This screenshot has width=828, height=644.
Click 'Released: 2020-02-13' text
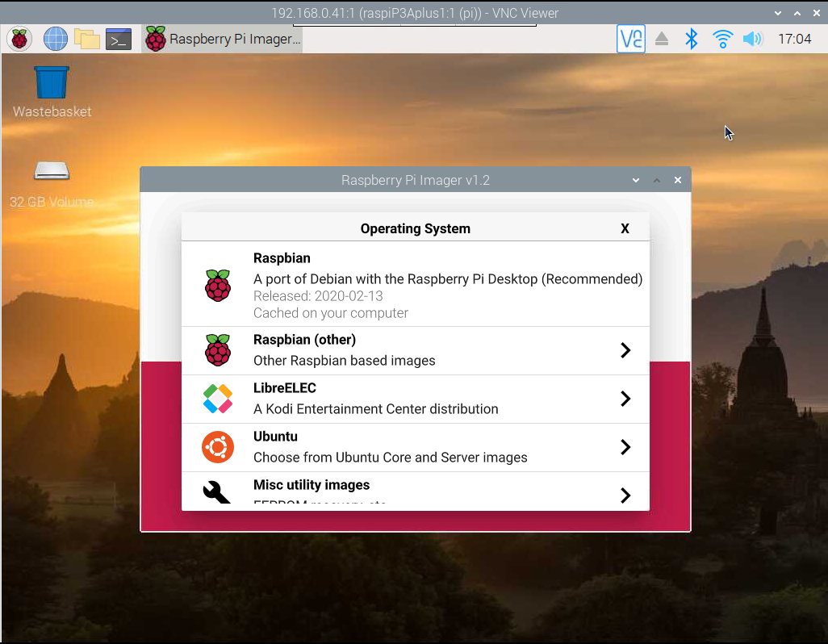point(318,296)
